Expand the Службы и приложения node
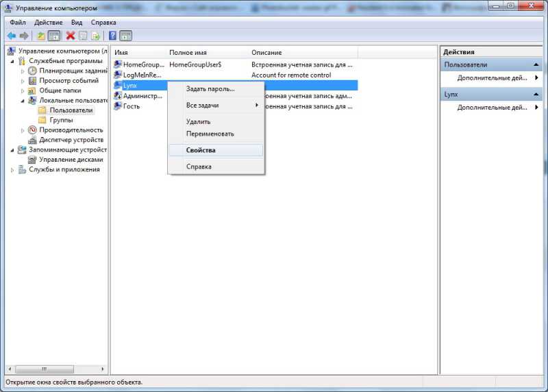The image size is (548, 392). (x=13, y=170)
